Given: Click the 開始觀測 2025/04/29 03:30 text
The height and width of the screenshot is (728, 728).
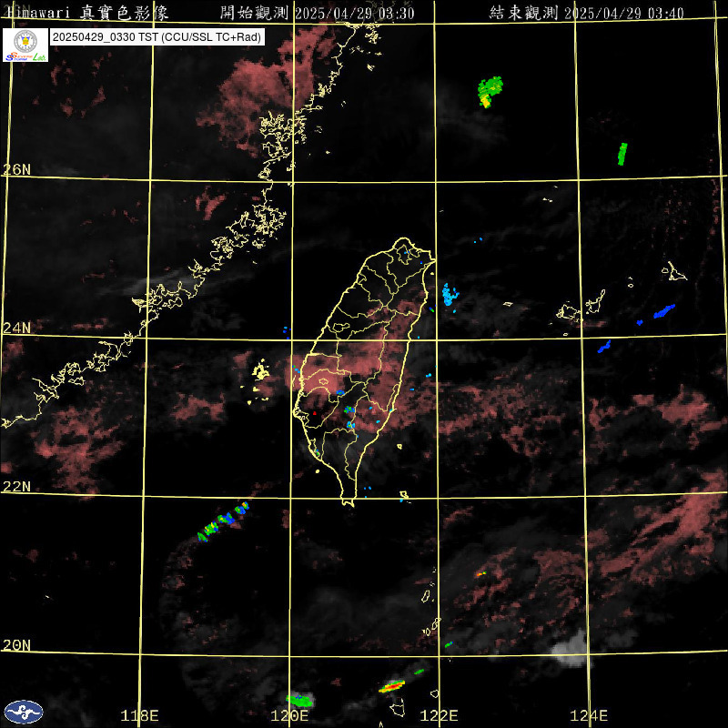Looking at the screenshot, I should 317,13.
